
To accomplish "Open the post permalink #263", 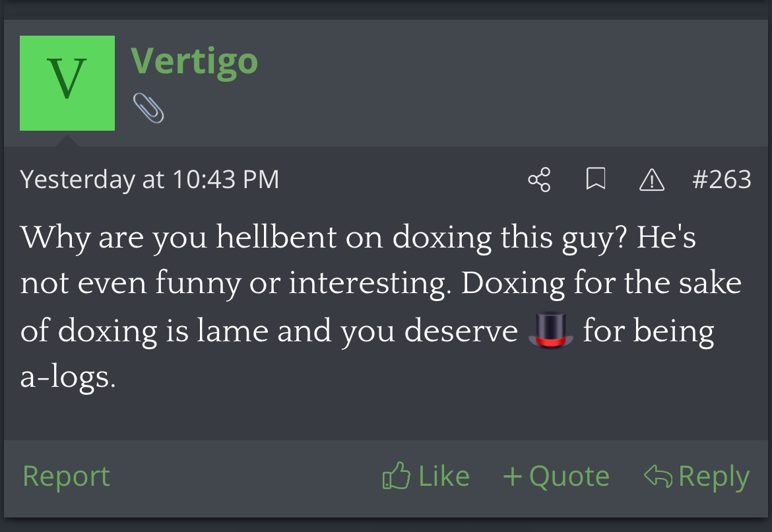I will [x=721, y=180].
